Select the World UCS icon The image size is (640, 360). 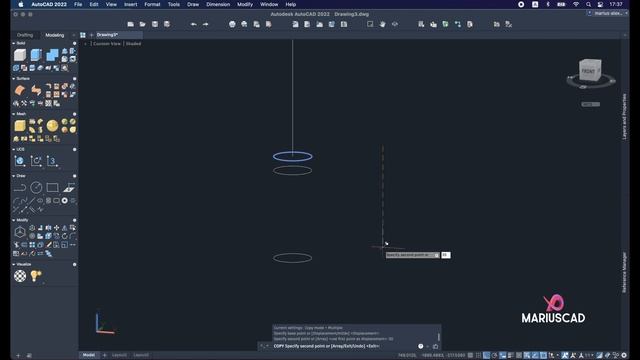point(20,161)
